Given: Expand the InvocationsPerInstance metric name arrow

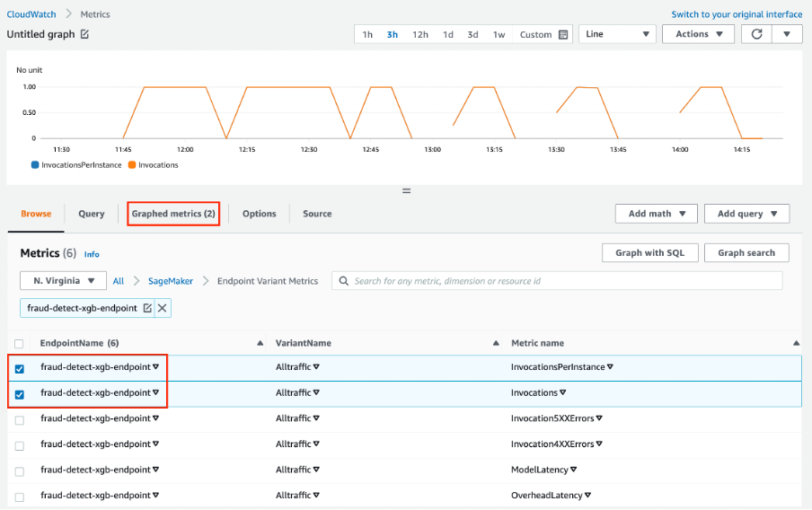Looking at the screenshot, I should click(x=610, y=366).
